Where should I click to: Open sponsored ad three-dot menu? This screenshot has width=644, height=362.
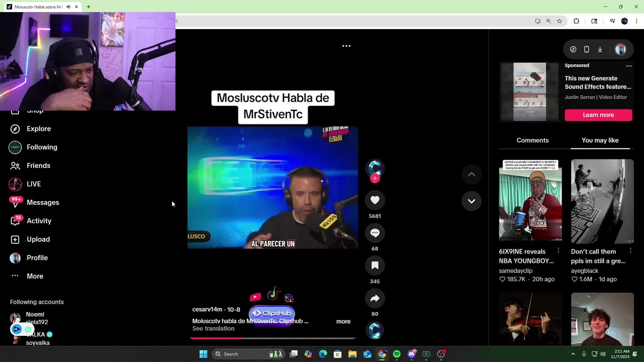click(628, 66)
